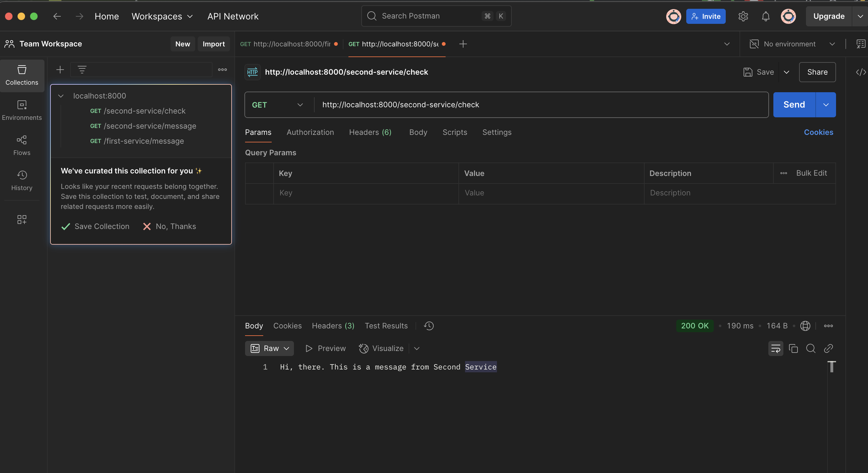Open the collections more options ellipsis

click(x=222, y=70)
